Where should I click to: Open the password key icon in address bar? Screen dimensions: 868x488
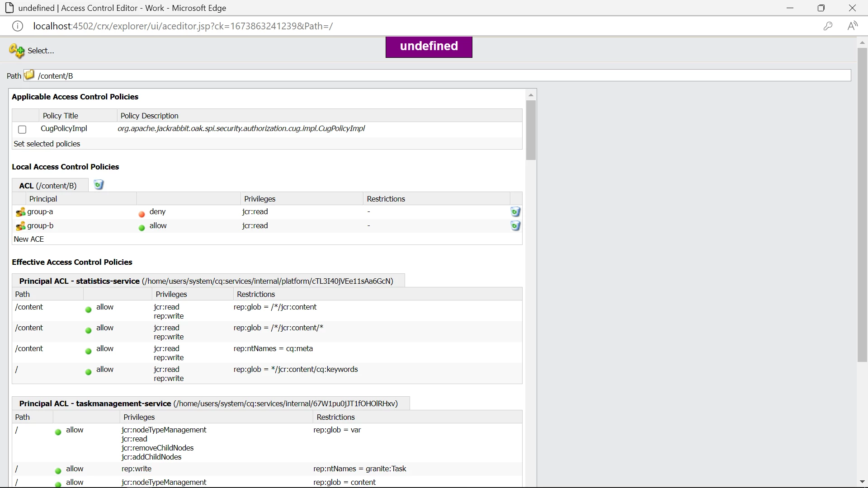828,26
